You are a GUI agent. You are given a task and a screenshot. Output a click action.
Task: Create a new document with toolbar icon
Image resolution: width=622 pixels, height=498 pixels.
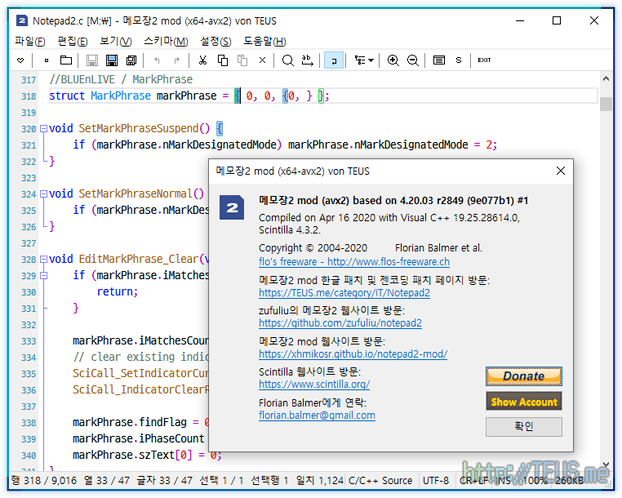pyautogui.click(x=46, y=60)
